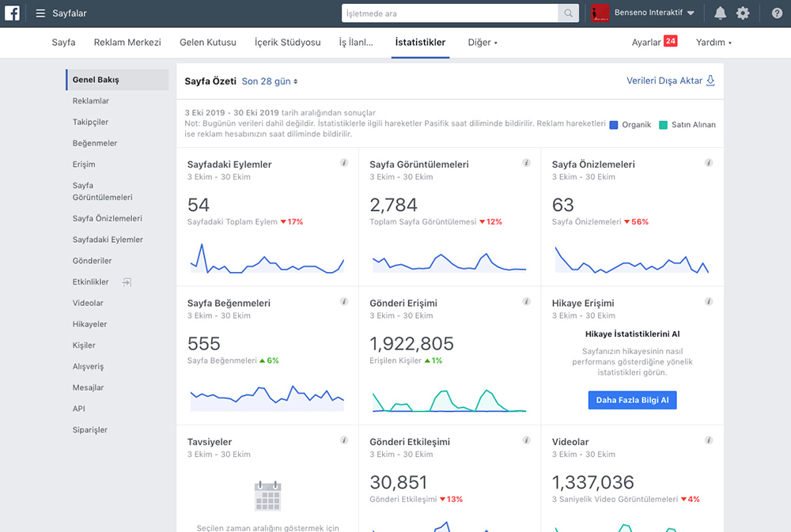
Task: Click the Gönderi Erişimi card title
Action: click(403, 303)
